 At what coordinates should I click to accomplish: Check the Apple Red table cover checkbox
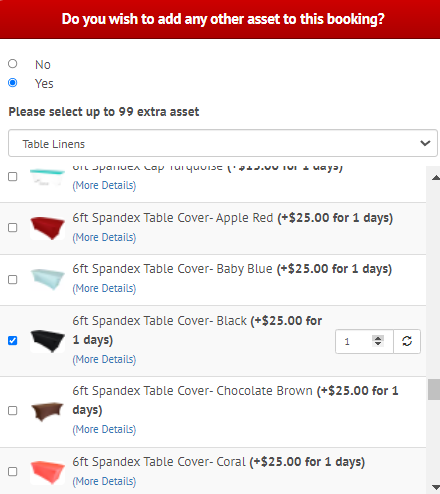13,228
